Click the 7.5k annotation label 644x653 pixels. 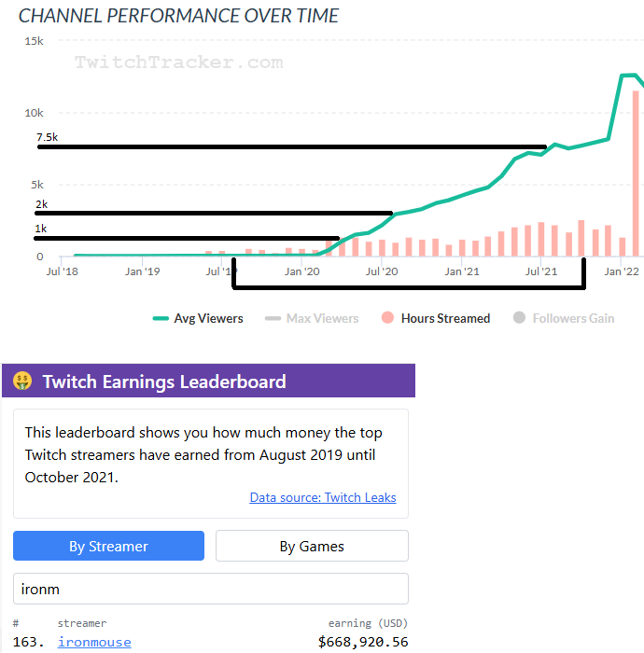click(47, 137)
